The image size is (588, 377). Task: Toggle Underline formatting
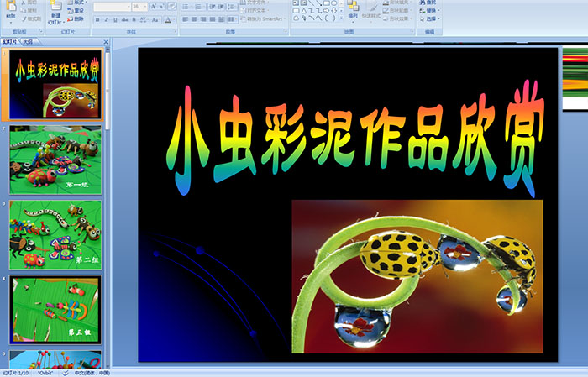pyautogui.click(x=115, y=19)
